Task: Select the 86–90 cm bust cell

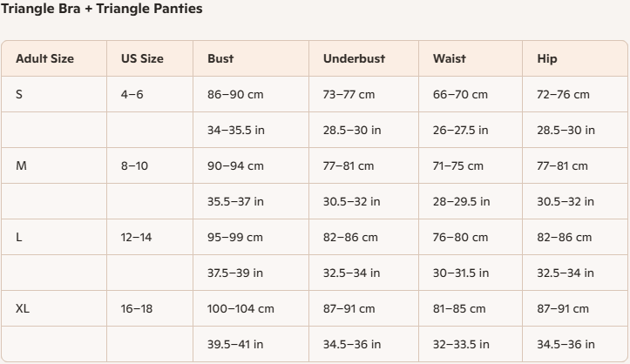Action: click(235, 94)
